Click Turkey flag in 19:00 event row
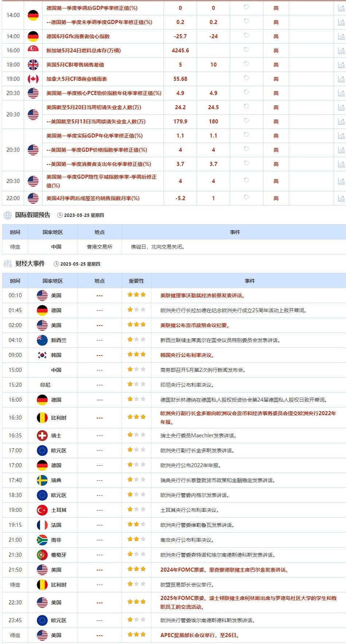346x644 pixels. 42,510
